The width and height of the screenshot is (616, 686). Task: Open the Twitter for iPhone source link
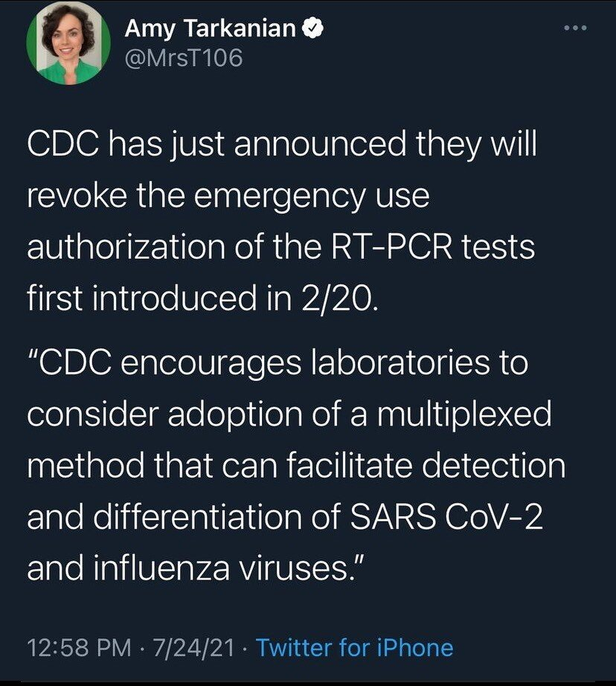pyautogui.click(x=354, y=647)
